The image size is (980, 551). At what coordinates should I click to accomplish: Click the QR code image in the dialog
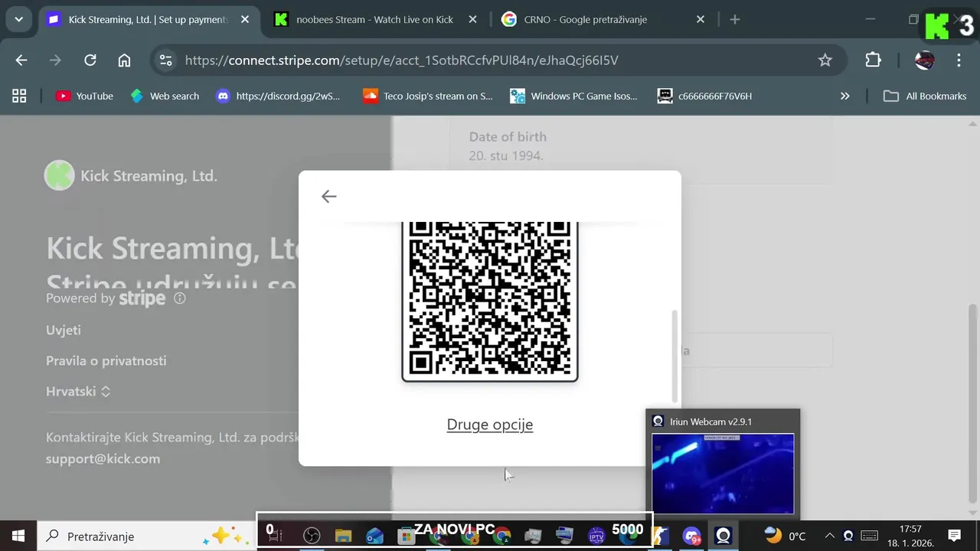[490, 302]
